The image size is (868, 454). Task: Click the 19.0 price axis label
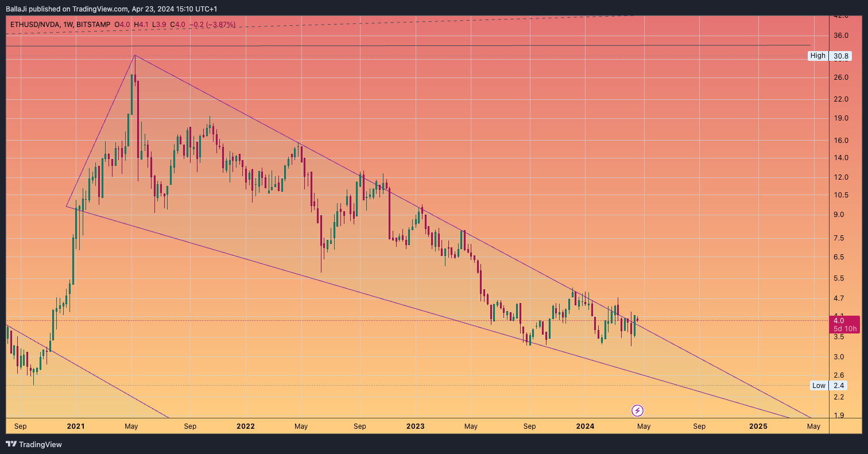(x=841, y=119)
